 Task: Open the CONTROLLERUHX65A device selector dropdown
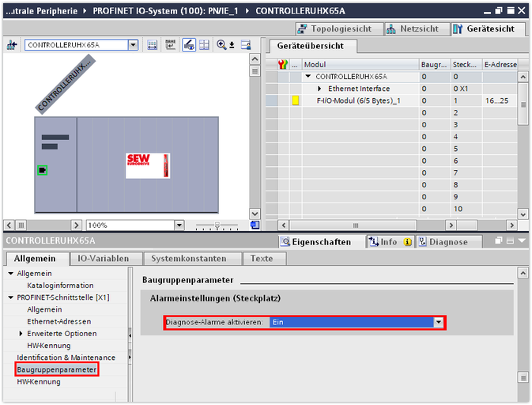(x=133, y=45)
